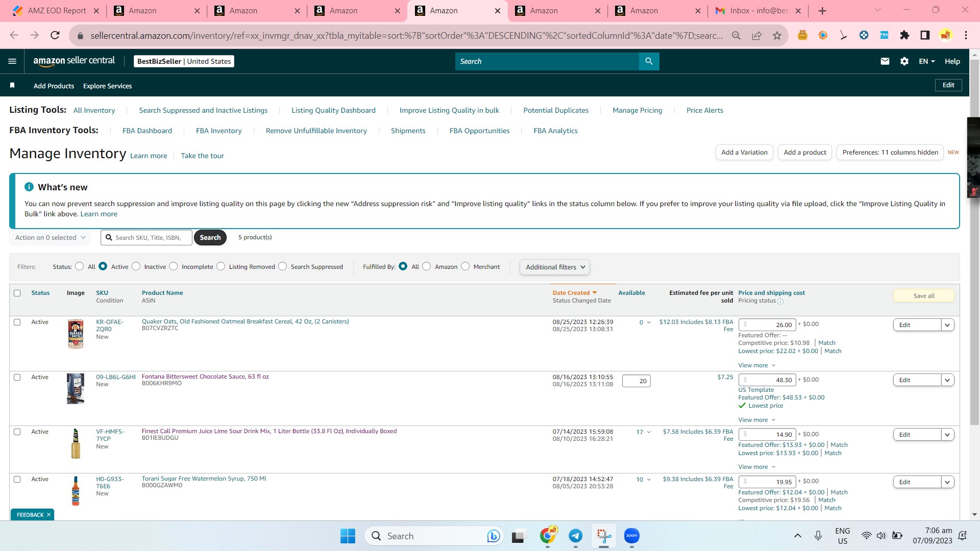Screen dimensions: 980x551
Task: Click the FBA extension icon in toolbar
Action: [884, 35]
